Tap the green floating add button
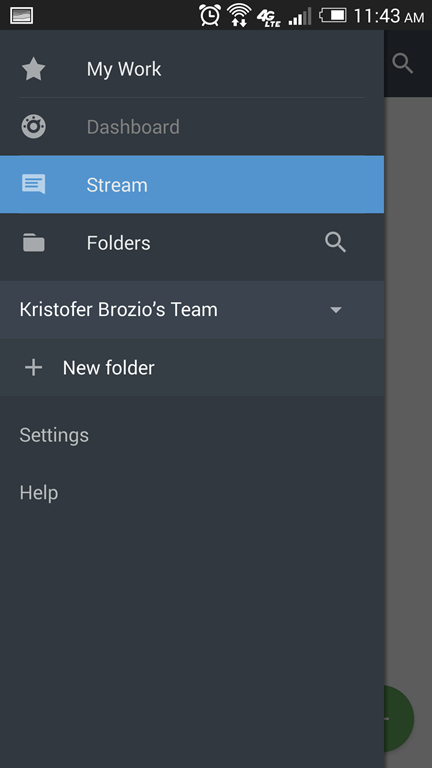Viewport: 432px width, 768px height. pyautogui.click(x=399, y=719)
